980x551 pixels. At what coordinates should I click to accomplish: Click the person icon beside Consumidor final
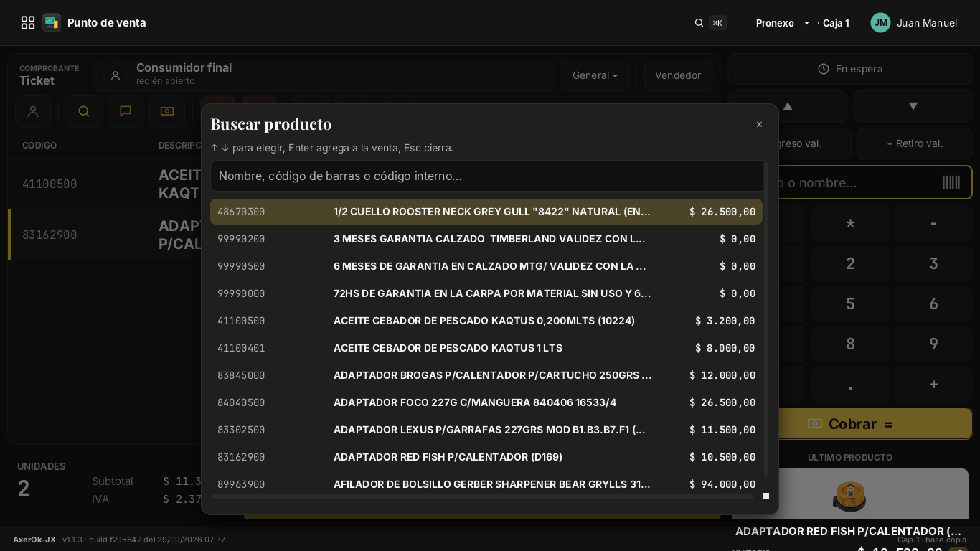pos(116,75)
